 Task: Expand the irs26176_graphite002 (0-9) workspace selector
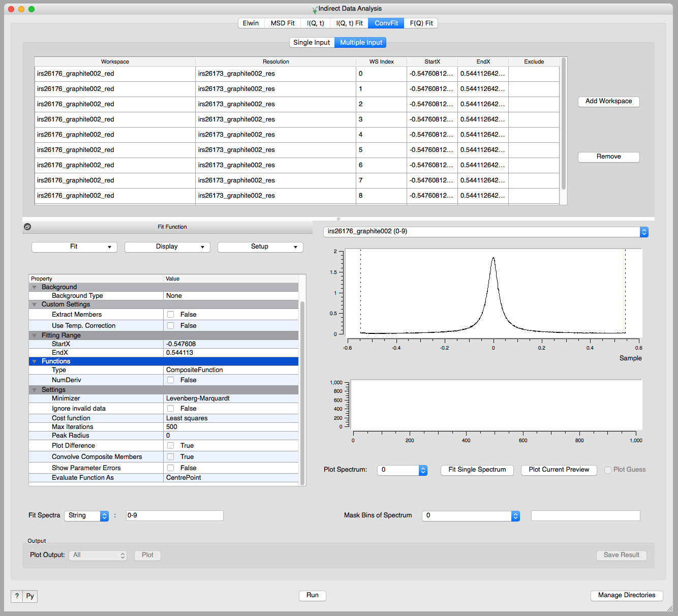tap(485, 232)
